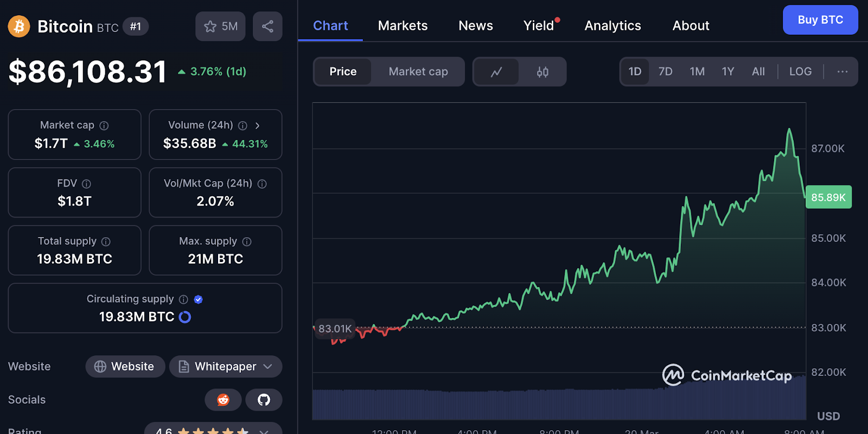Click the Market cap info icon

point(104,126)
